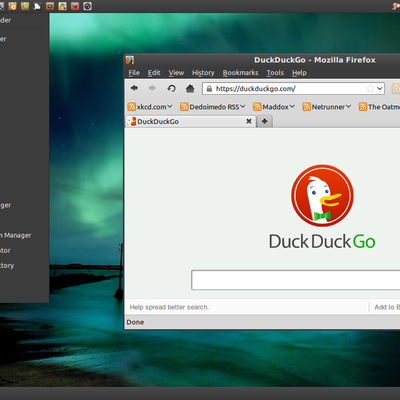
Task: Open the Help menu in Firefox
Action: tap(299, 73)
